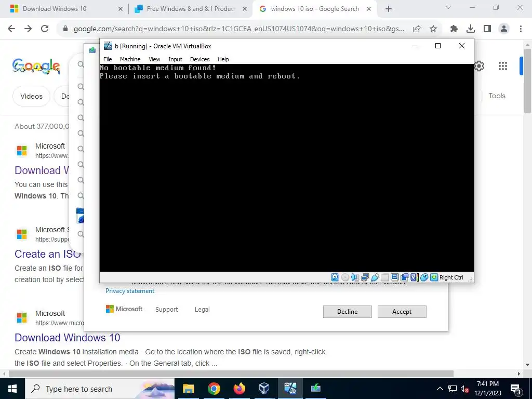Image resolution: width=532 pixels, height=399 pixels.
Task: Open the Devices menu in VirtualBox
Action: [x=200, y=59]
